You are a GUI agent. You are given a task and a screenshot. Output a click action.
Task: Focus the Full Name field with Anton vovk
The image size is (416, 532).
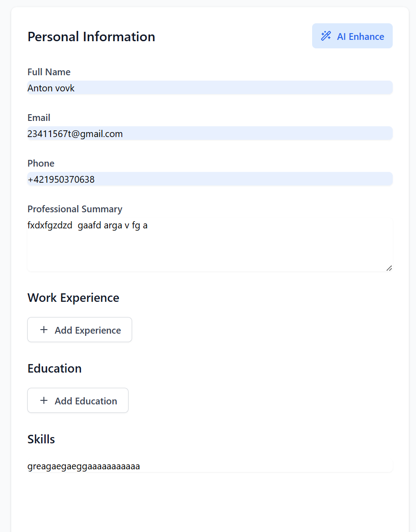(210, 88)
